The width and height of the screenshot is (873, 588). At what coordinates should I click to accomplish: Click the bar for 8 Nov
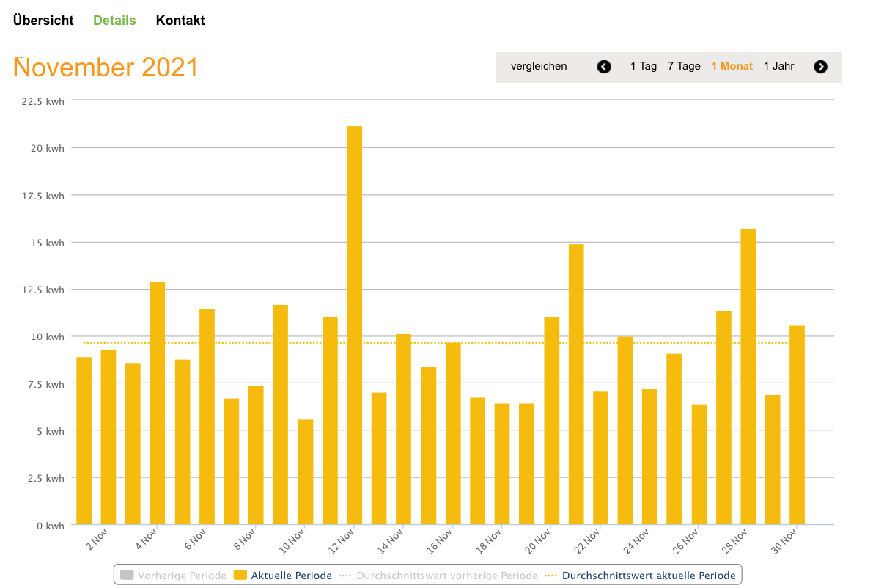[256, 455]
